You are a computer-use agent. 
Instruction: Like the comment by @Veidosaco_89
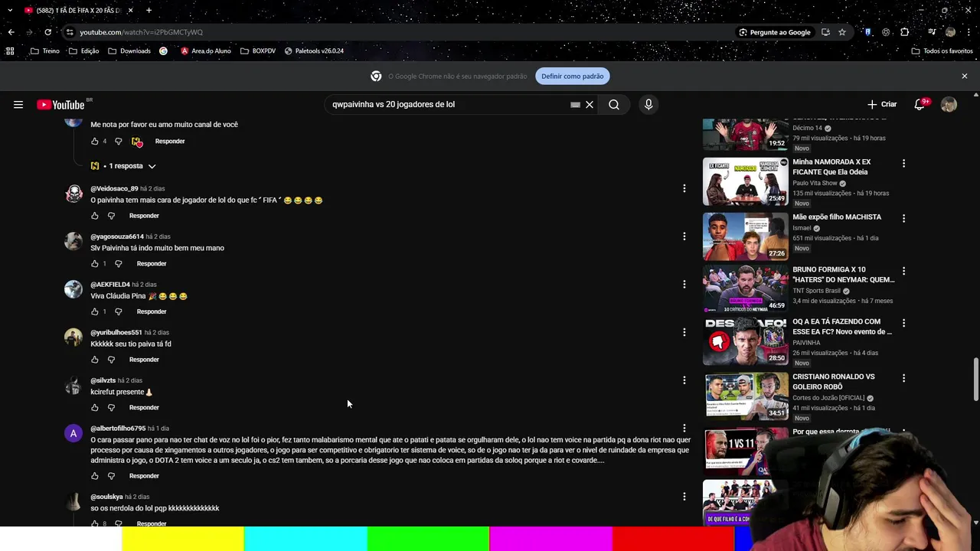point(95,216)
